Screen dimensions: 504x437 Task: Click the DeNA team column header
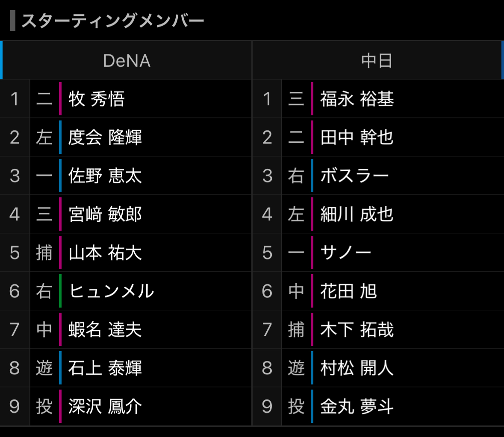[127, 61]
